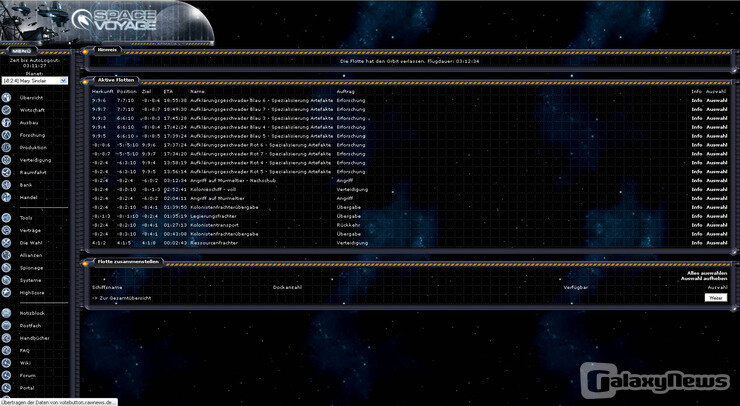Open Info for Aufklärungsgeschwader Blau 3 fleet
Image resolution: width=740 pixels, height=406 pixels.
697,118
